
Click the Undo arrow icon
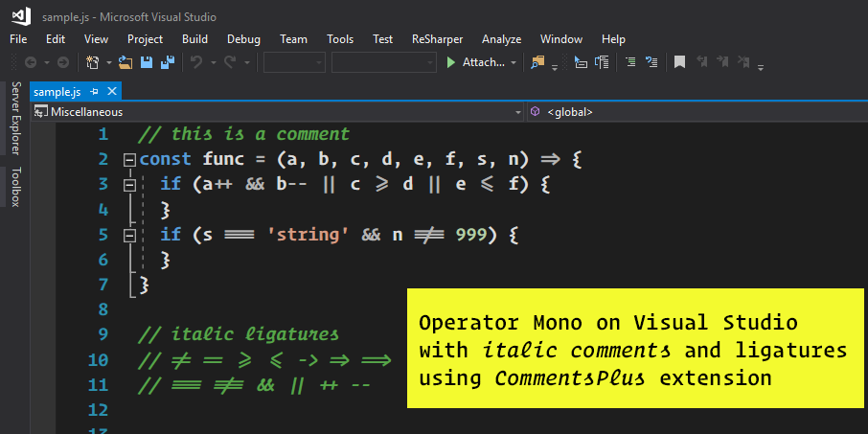(196, 62)
